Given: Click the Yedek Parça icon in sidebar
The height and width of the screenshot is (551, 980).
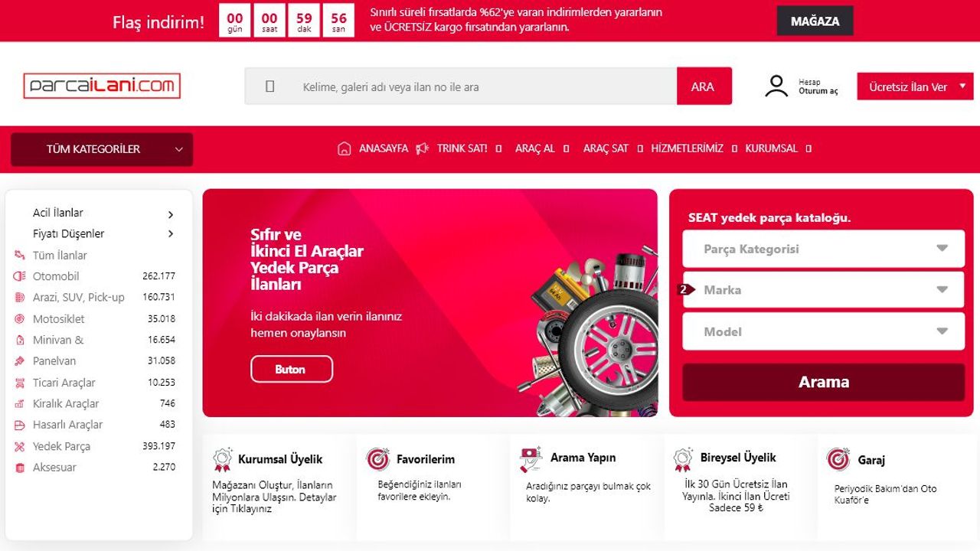Looking at the screenshot, I should 19,446.
